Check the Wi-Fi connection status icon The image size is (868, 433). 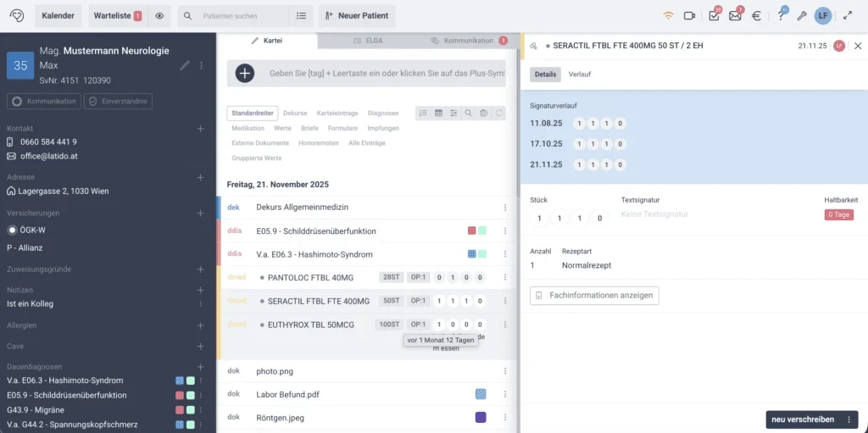point(668,16)
